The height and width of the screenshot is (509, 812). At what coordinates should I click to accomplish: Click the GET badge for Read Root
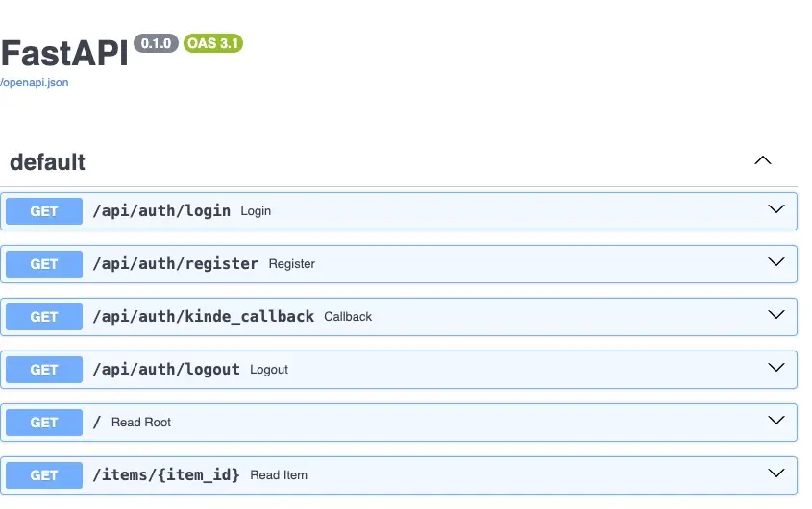point(44,423)
